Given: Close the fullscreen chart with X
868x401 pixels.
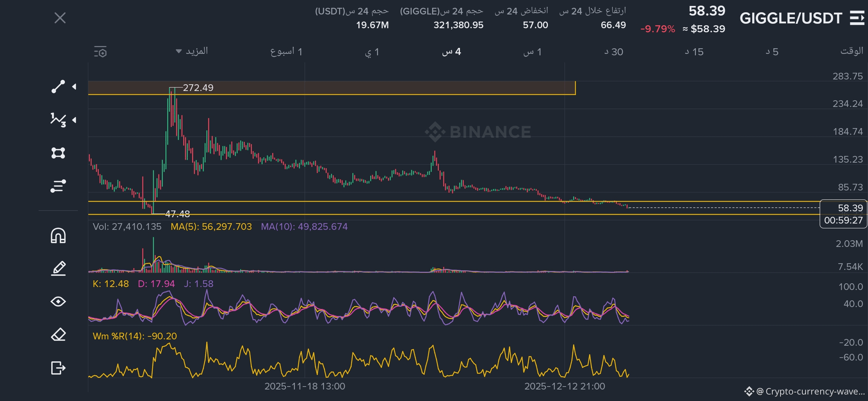Looking at the screenshot, I should 60,18.
